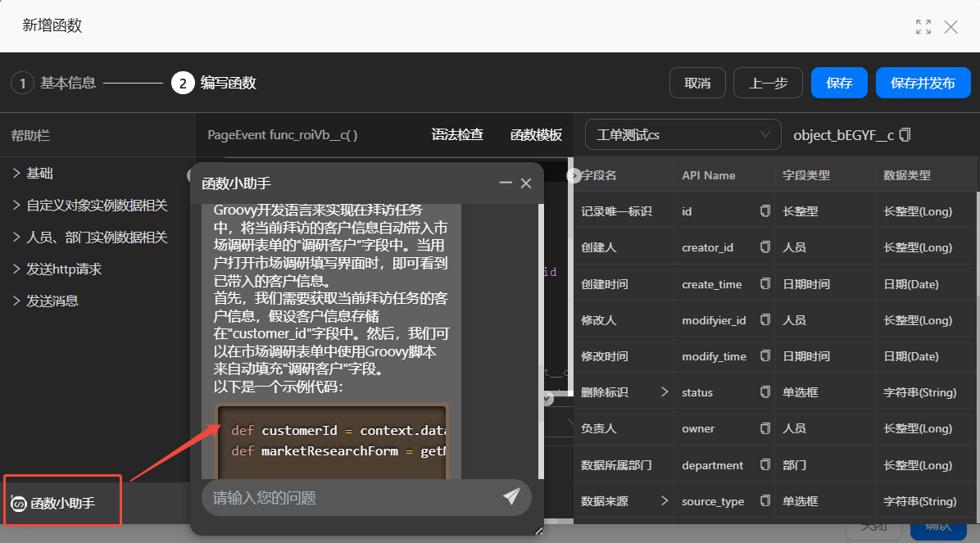
Task: Send the question with paper plane icon
Action: [511, 497]
